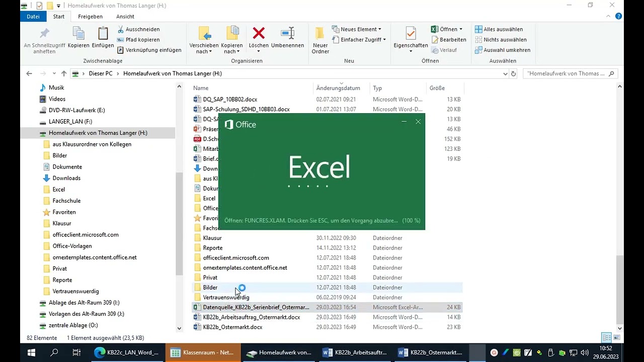Switch to the Start ribbon tab
644x362 pixels.
pyautogui.click(x=59, y=16)
